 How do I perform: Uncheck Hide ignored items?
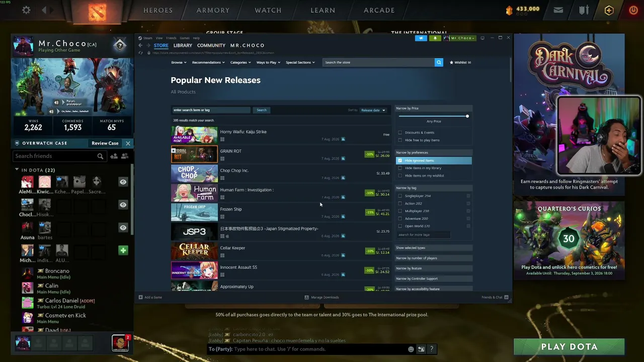point(400,160)
